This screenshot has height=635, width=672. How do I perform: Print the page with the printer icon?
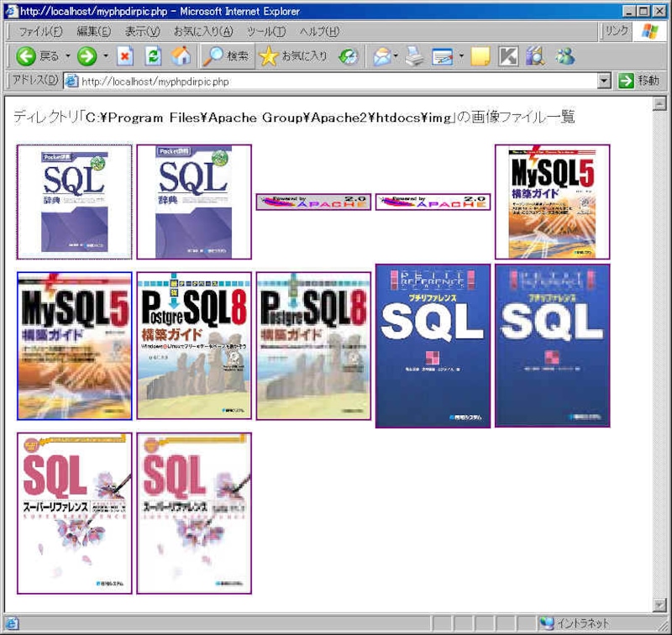[414, 56]
